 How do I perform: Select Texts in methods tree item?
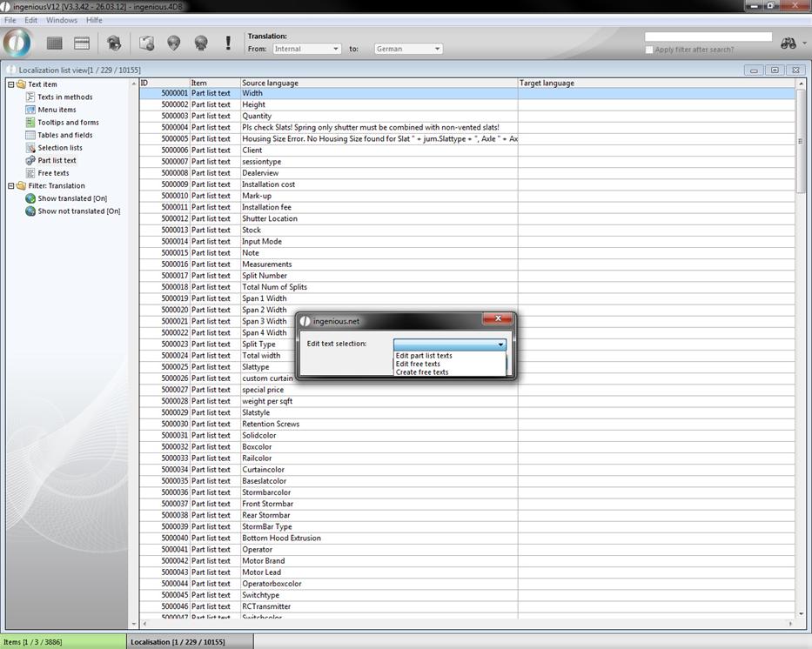pyautogui.click(x=64, y=97)
